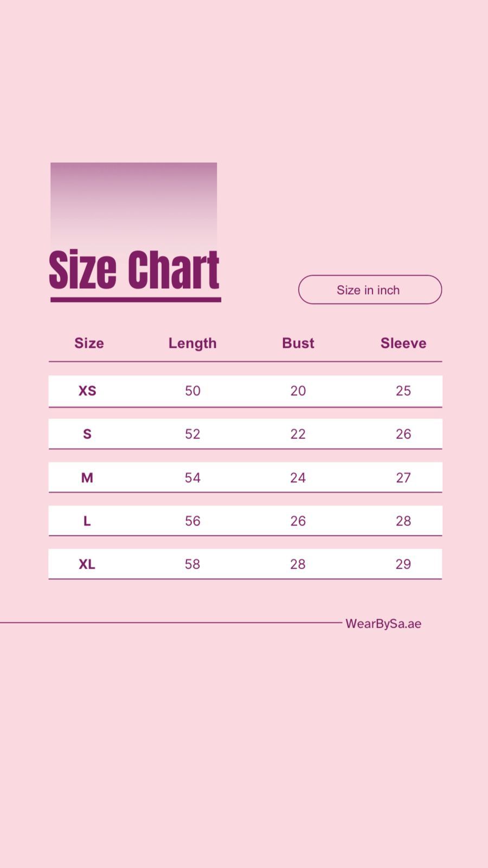488x868 pixels.
Task: Select the S size row label
Action: pyautogui.click(x=87, y=434)
